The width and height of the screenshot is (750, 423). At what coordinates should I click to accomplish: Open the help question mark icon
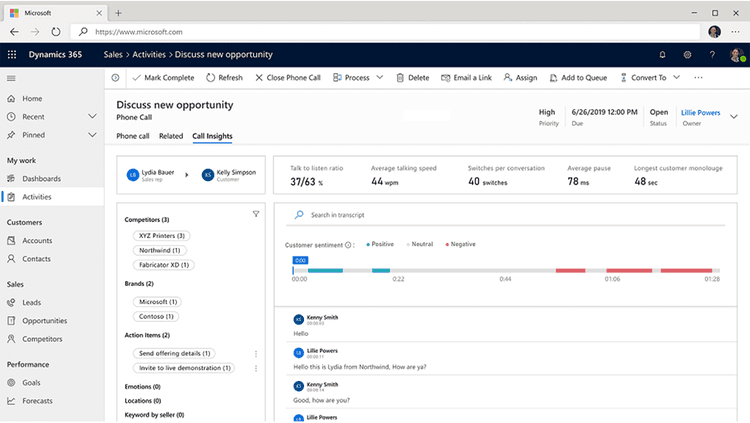click(712, 55)
